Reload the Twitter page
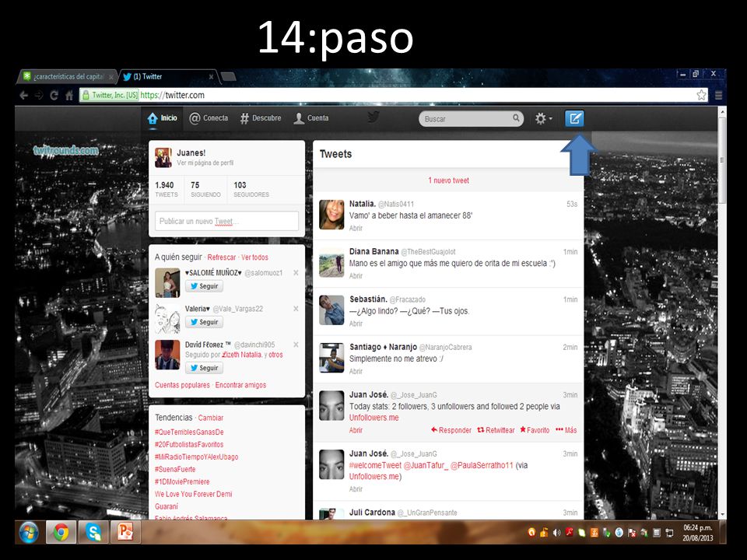 54,95
